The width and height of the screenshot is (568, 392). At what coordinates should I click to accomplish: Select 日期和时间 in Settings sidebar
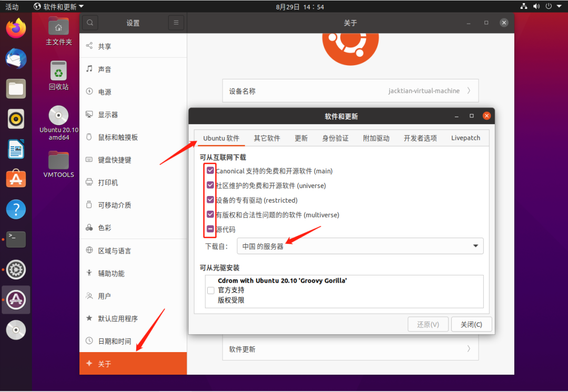133,341
